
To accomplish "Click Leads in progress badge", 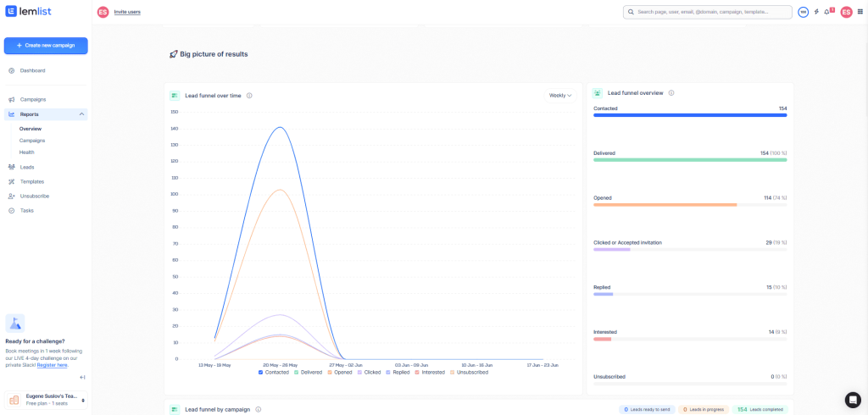I will (x=703, y=409).
